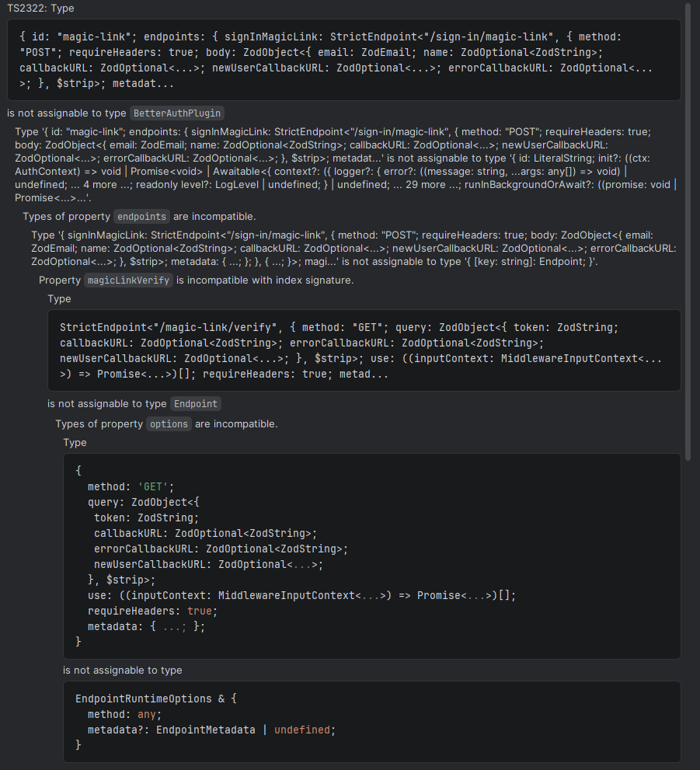Click "Types of property endpoints are incompatible" text
The image size is (700, 770).
click(x=140, y=216)
